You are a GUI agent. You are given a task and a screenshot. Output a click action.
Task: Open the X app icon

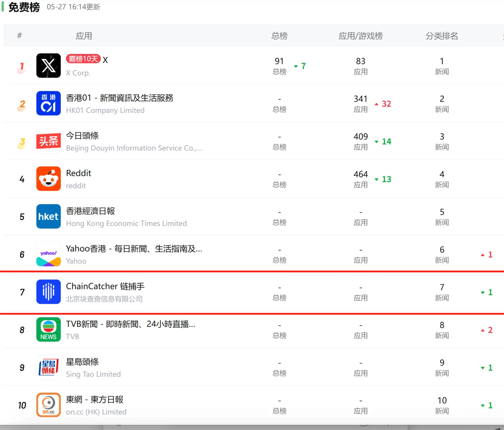point(48,66)
